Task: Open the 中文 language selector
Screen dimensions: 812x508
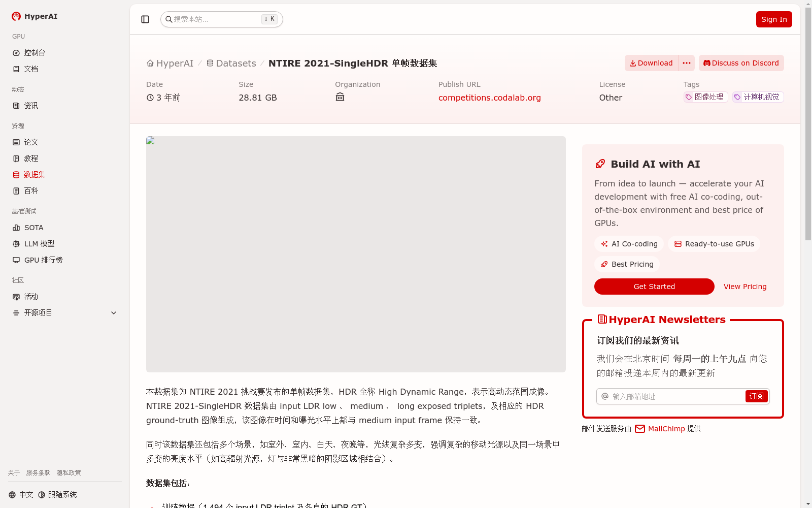Action: point(21,495)
